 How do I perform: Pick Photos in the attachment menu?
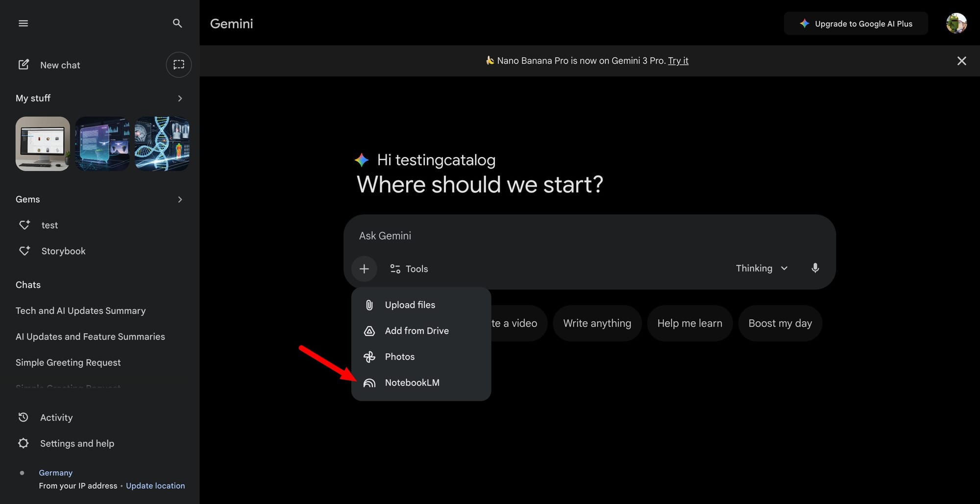pos(399,357)
